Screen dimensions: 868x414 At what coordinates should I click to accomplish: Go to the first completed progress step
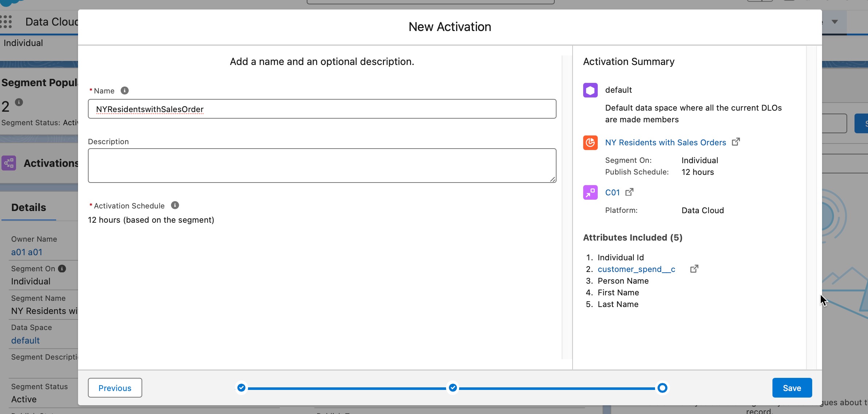tap(241, 388)
